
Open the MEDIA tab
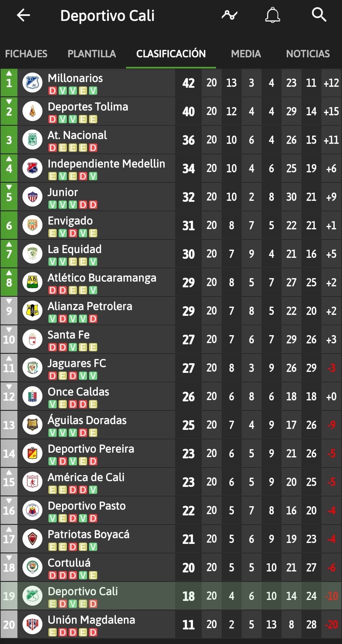(246, 54)
